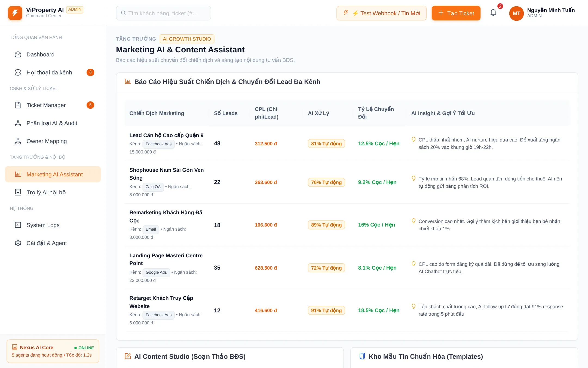Click the Hội thoại đa kênh chat icon
This screenshot has width=588, height=368.
click(18, 73)
